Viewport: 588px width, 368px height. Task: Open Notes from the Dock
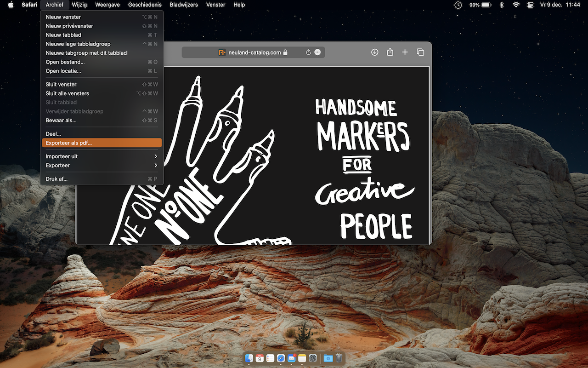[302, 358]
